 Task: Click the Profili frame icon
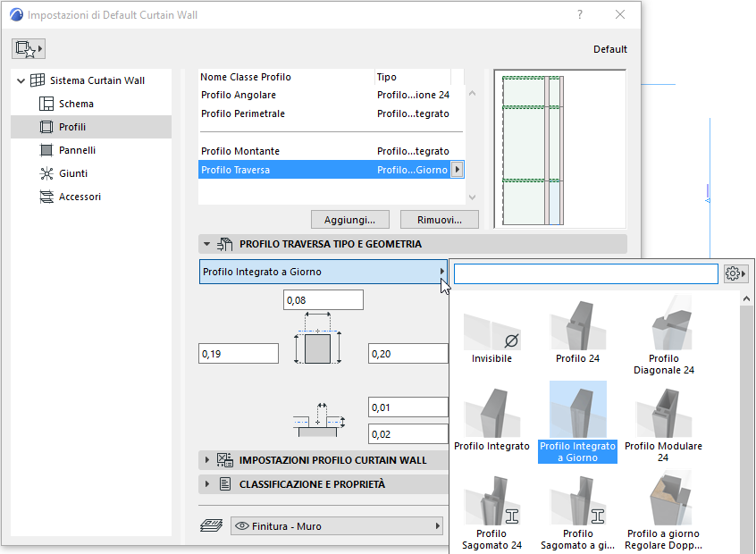[46, 127]
